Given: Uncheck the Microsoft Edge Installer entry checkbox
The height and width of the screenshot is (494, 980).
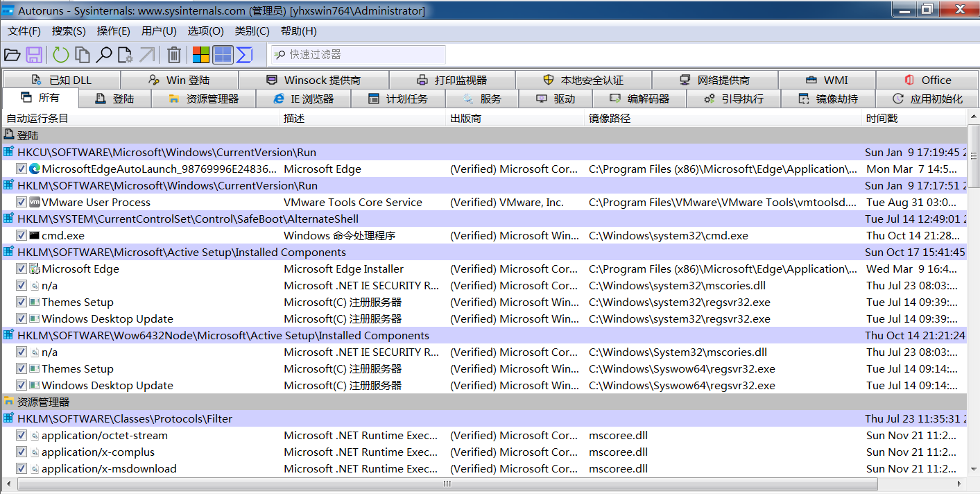Looking at the screenshot, I should tap(22, 269).
